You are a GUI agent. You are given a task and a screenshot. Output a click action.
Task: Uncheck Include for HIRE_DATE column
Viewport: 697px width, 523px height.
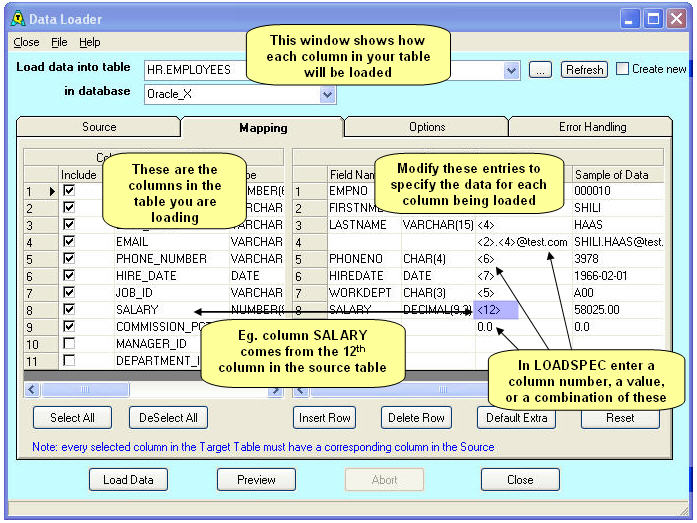pos(69,275)
